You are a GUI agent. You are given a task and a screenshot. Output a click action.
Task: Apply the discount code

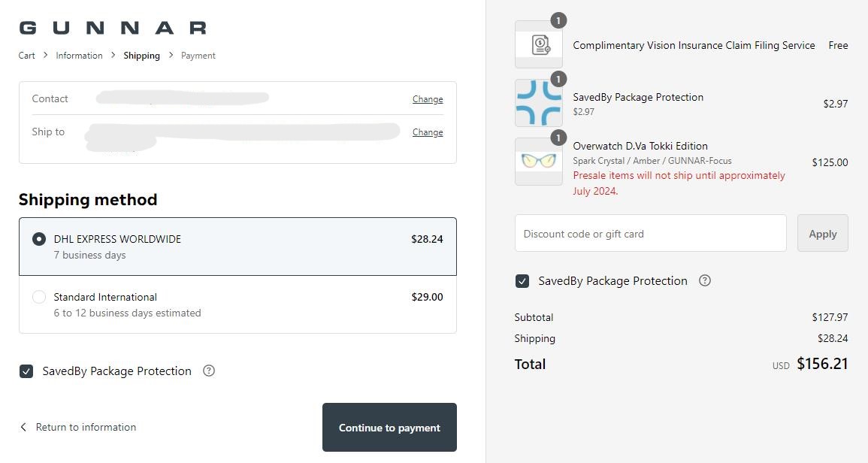[x=822, y=234]
